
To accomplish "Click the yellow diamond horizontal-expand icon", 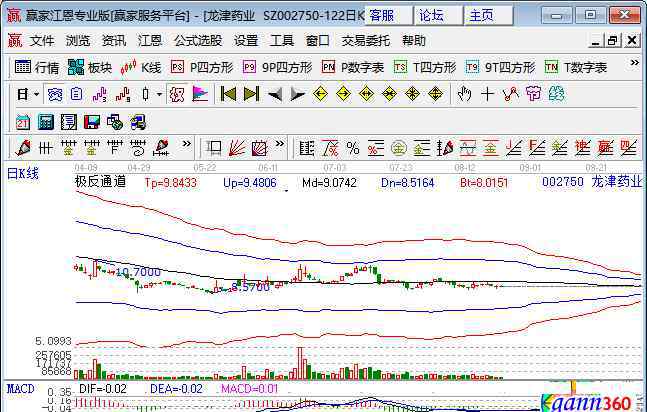I will [366, 95].
